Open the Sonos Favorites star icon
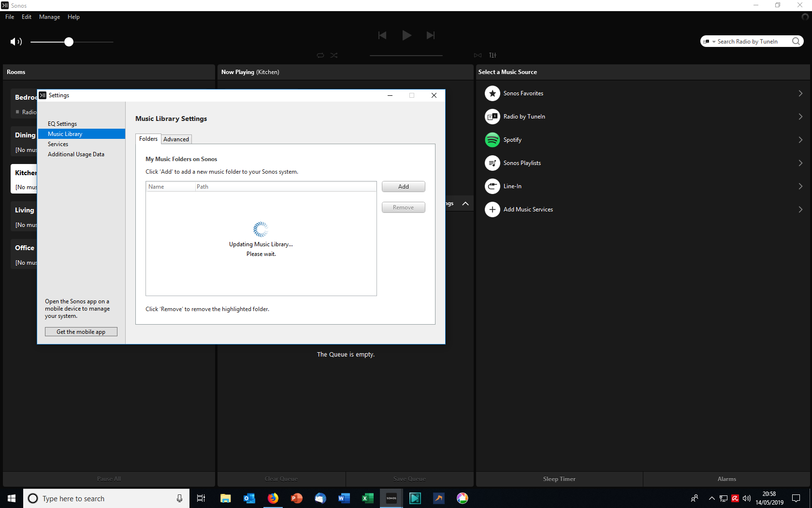 [x=493, y=93]
